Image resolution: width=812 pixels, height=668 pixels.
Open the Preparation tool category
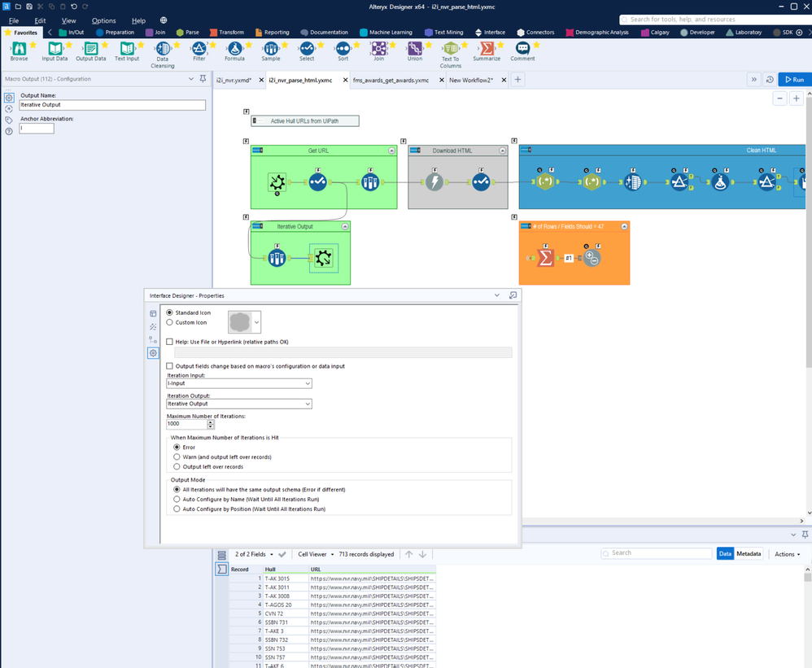[115, 33]
